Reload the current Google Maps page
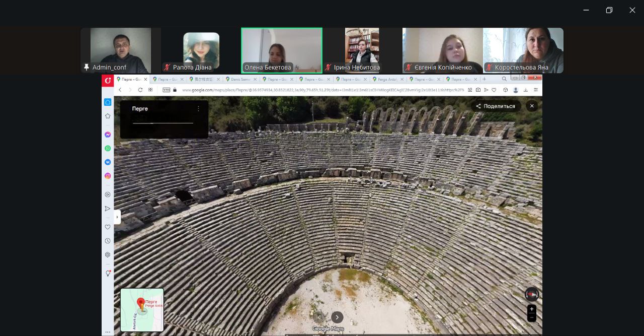 click(140, 90)
